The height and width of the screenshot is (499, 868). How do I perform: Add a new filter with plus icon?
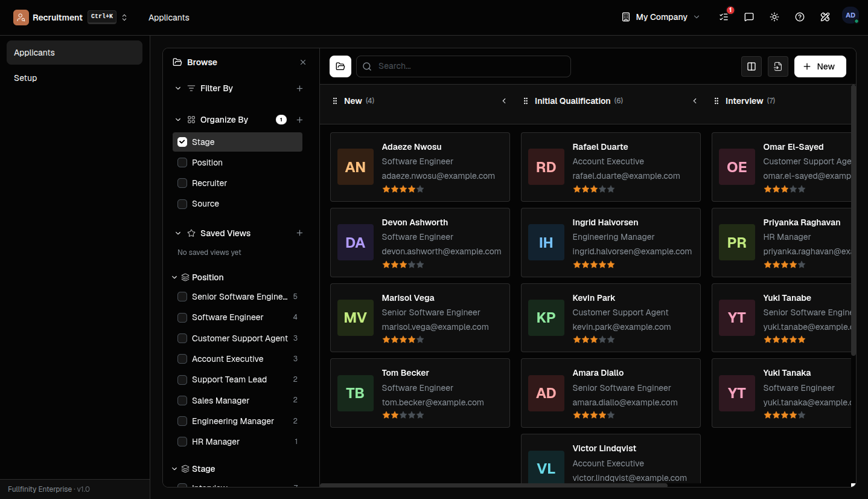coord(299,88)
